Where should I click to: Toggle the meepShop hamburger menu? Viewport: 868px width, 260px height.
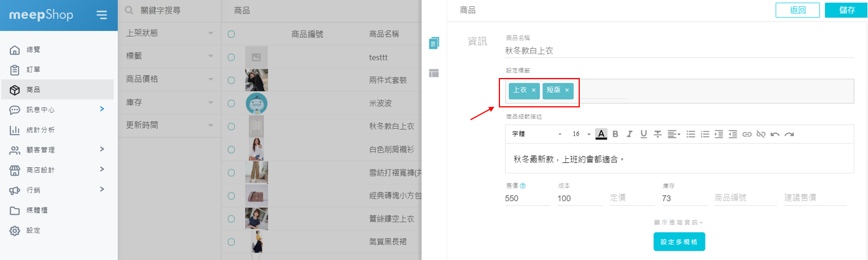[101, 15]
